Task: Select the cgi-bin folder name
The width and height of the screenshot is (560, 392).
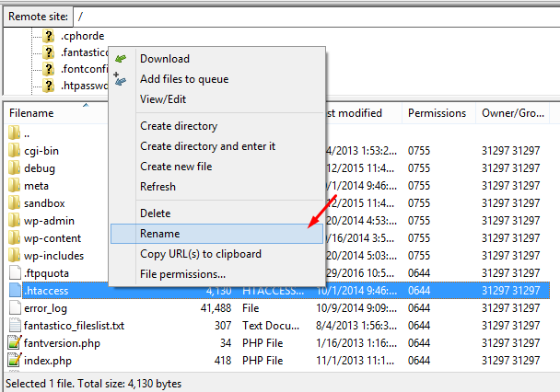Action: 41,151
